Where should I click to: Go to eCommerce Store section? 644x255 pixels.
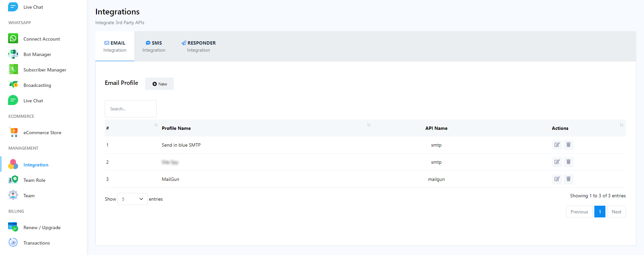(42, 133)
